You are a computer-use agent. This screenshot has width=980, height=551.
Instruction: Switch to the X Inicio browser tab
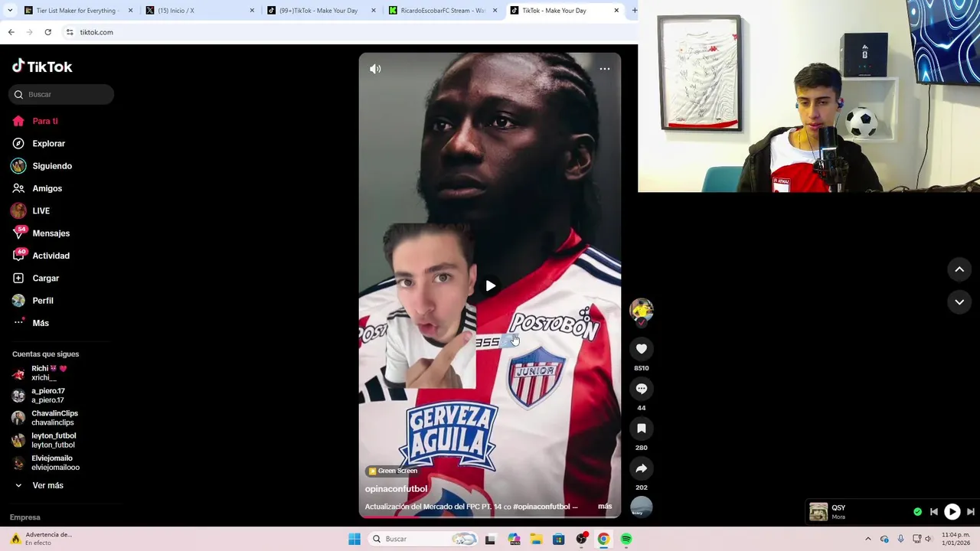coord(201,11)
